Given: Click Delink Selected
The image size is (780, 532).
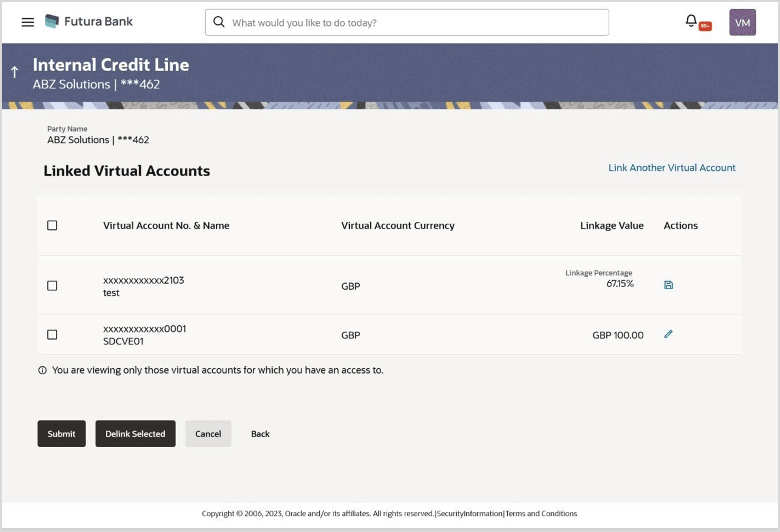Looking at the screenshot, I should [135, 434].
